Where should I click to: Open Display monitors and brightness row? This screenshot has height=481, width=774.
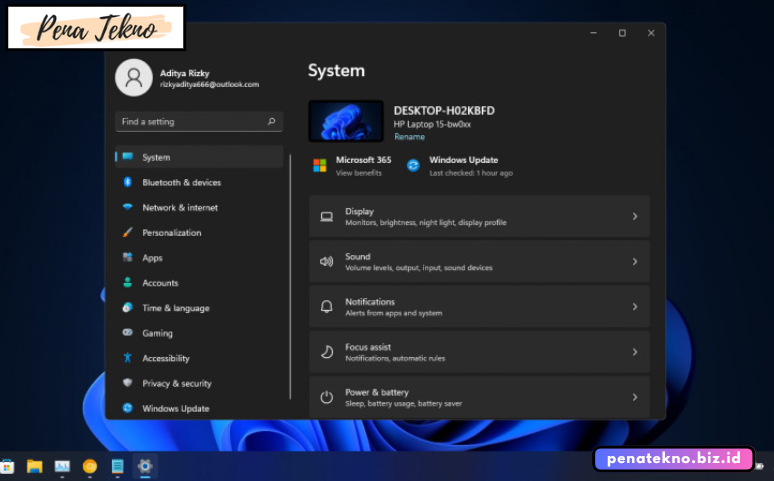click(x=479, y=216)
